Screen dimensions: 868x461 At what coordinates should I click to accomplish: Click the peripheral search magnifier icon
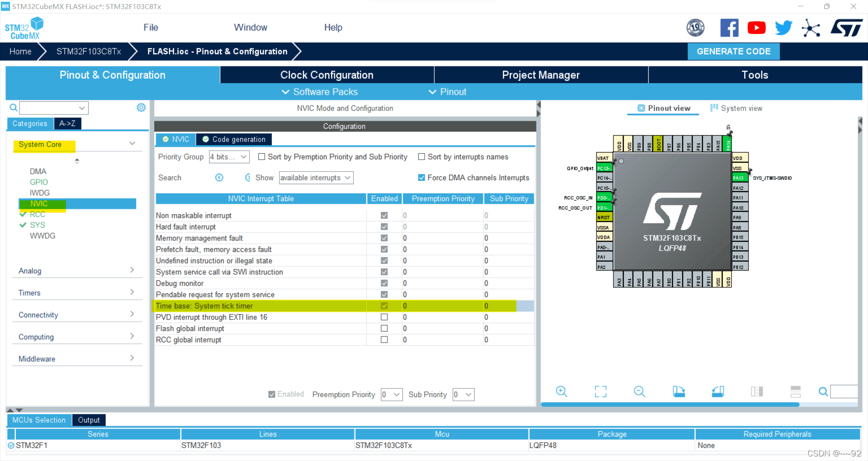(14, 108)
